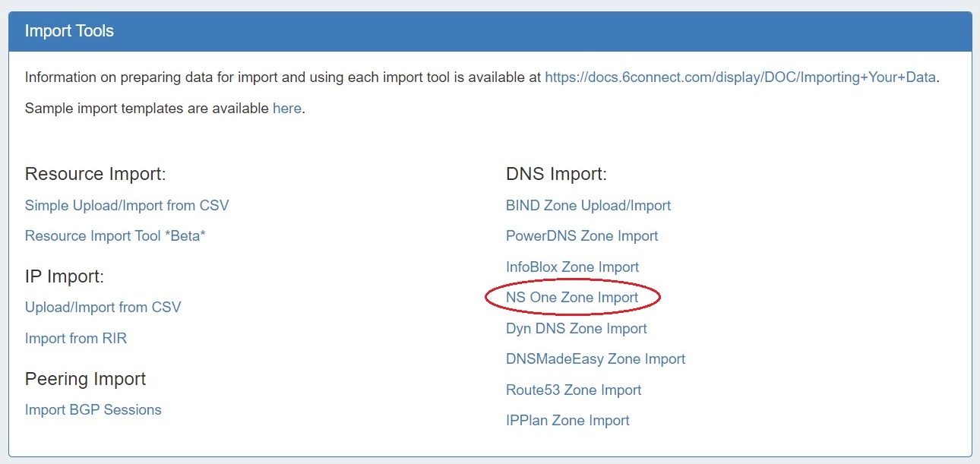Viewport: 980px width, 464px height.
Task: Open InfoBlox Zone Import
Action: click(x=572, y=267)
